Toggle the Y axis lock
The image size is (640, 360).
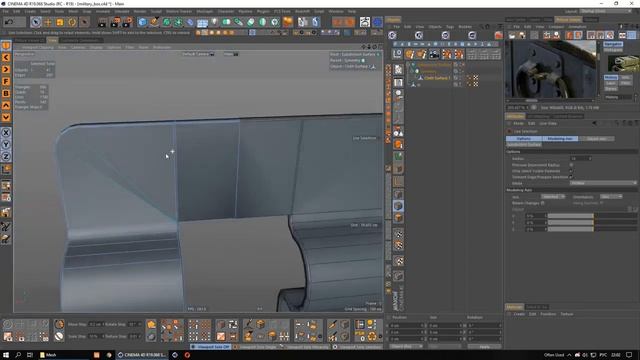6,144
